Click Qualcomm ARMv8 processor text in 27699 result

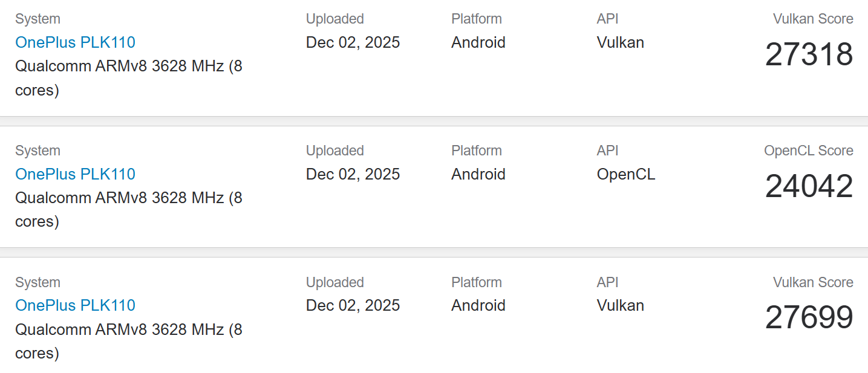pos(128,329)
